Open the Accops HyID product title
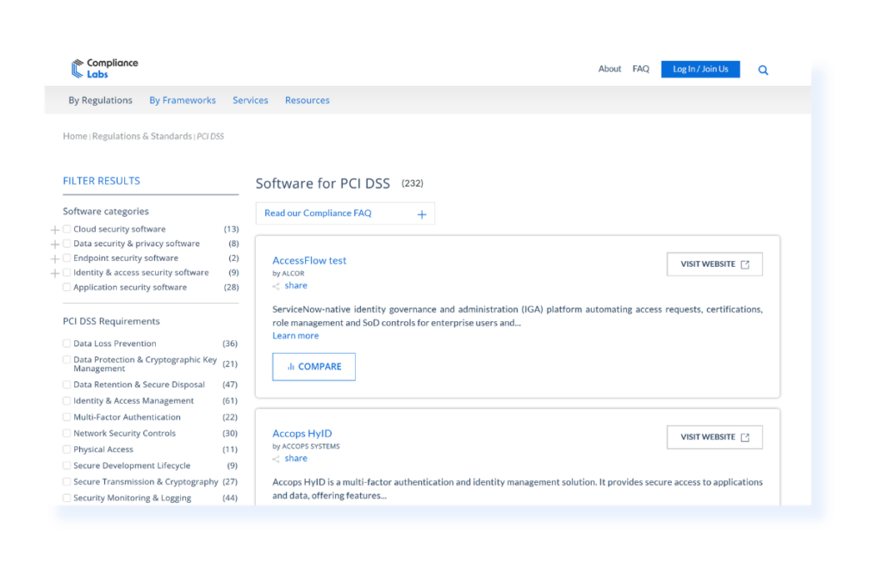Viewport: 882px width, 588px height. (x=302, y=433)
